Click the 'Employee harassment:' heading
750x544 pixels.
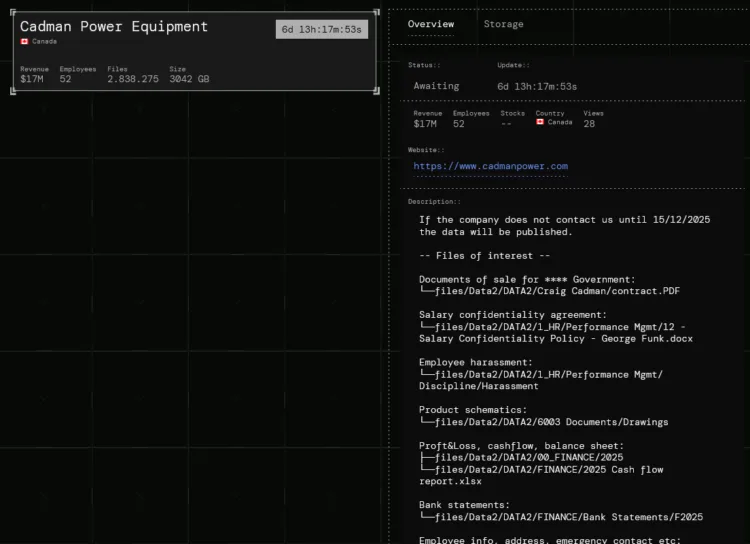pos(475,363)
